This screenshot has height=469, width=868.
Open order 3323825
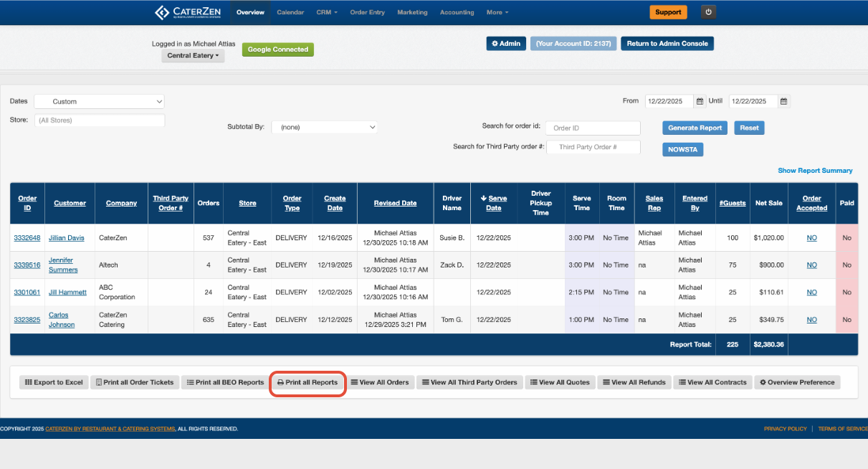pyautogui.click(x=27, y=320)
